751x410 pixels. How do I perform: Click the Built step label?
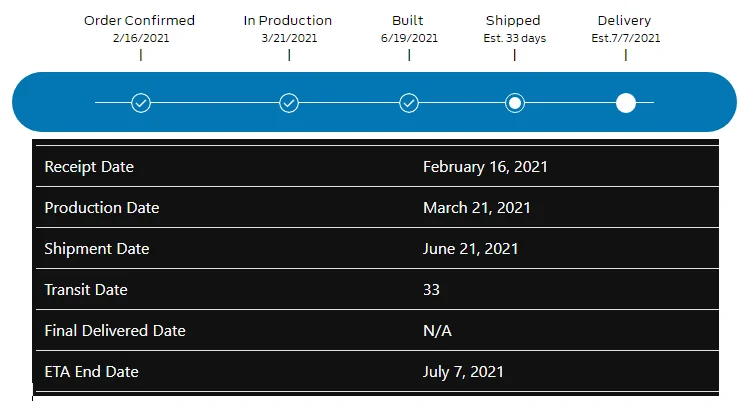(409, 20)
